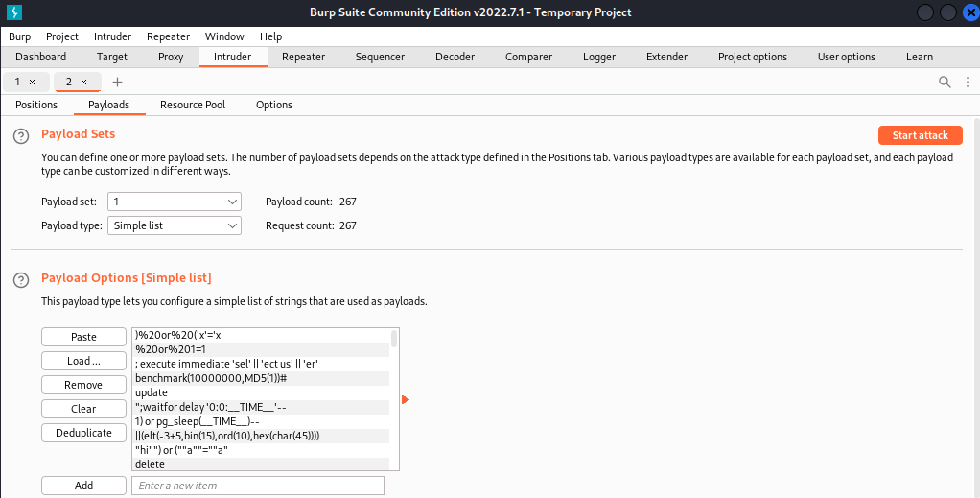980x498 pixels.
Task: Add a new Intruder tab with plus
Action: 117,82
